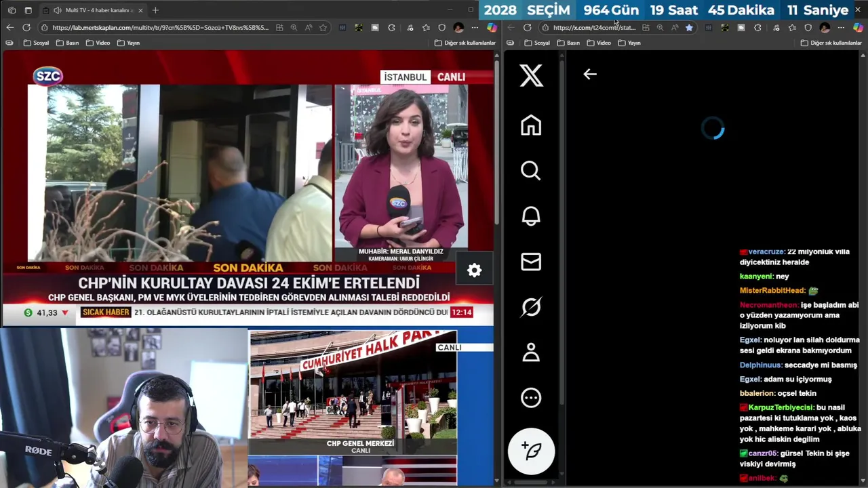Close the Multi TV browser tab
The image size is (868, 488).
pyautogui.click(x=140, y=10)
